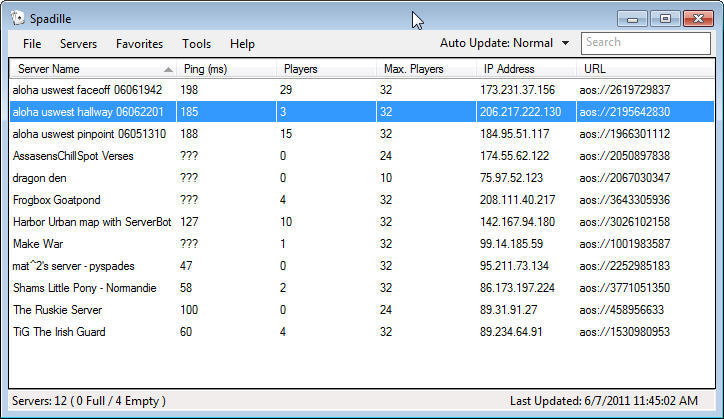Image resolution: width=724 pixels, height=419 pixels.
Task: Select the dragon den server
Action: click(x=362, y=178)
